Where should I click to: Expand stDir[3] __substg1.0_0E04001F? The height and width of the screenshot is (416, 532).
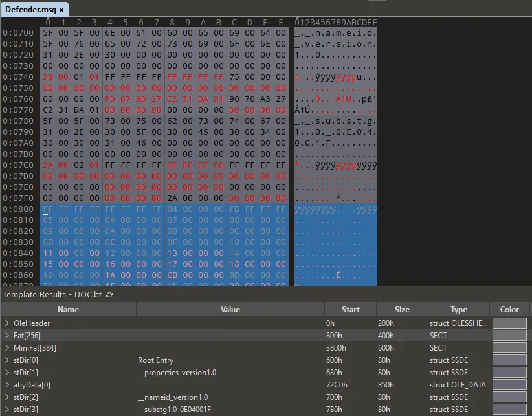tap(6, 410)
